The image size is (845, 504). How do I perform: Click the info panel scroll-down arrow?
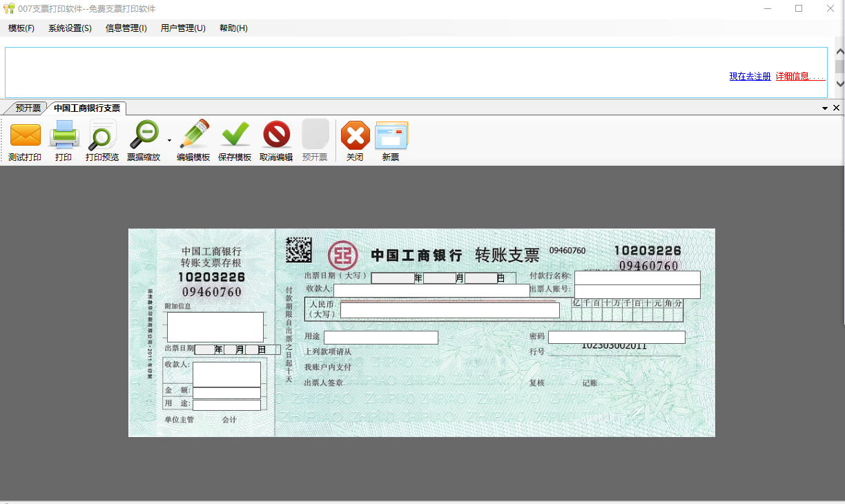coord(839,83)
